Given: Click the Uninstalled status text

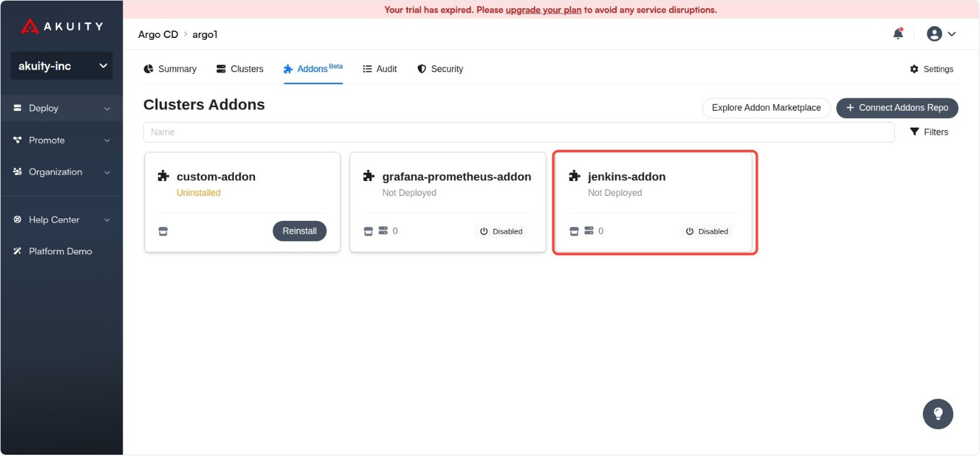Looking at the screenshot, I should pos(198,193).
